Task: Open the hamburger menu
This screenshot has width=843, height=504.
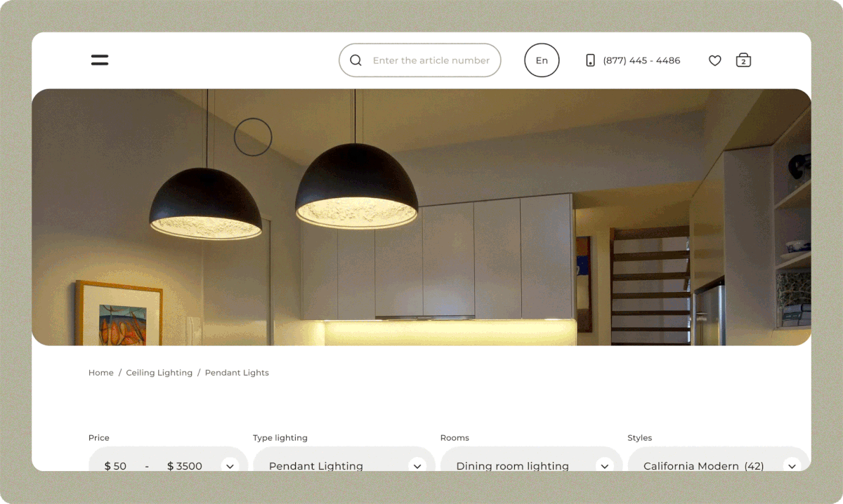Action: tap(100, 60)
